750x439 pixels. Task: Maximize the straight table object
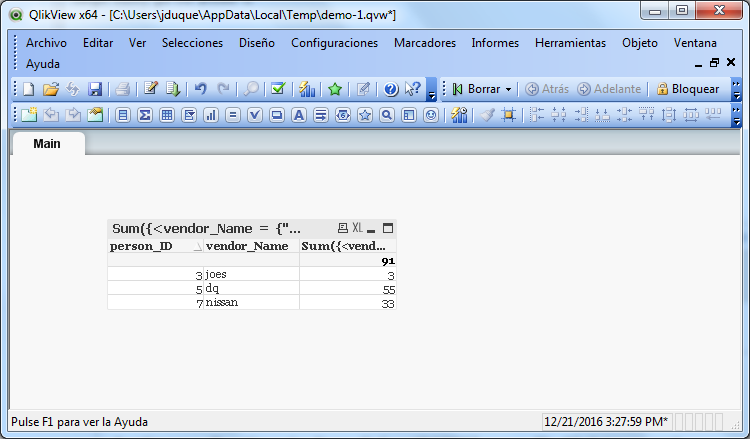click(x=388, y=228)
